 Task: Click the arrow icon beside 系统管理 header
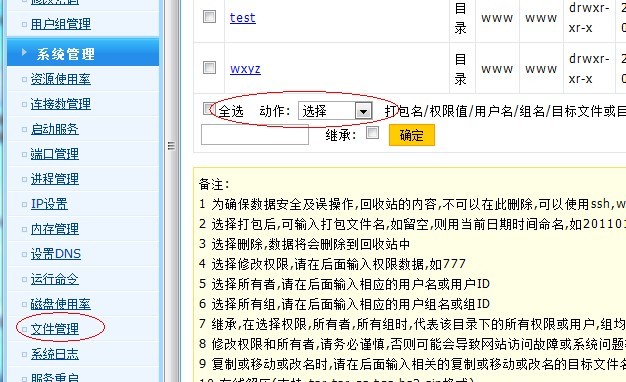point(24,52)
